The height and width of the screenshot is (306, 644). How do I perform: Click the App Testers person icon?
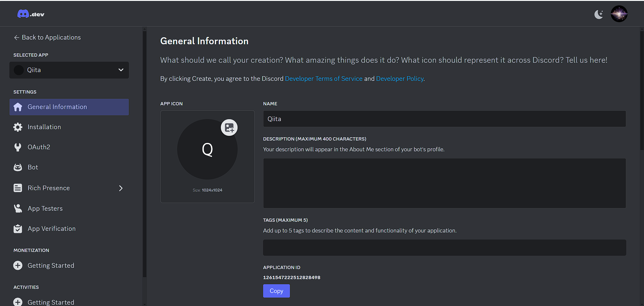point(18,208)
